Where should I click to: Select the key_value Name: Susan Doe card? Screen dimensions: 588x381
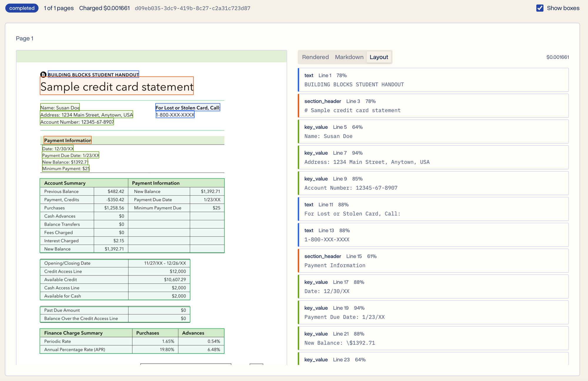(x=433, y=132)
